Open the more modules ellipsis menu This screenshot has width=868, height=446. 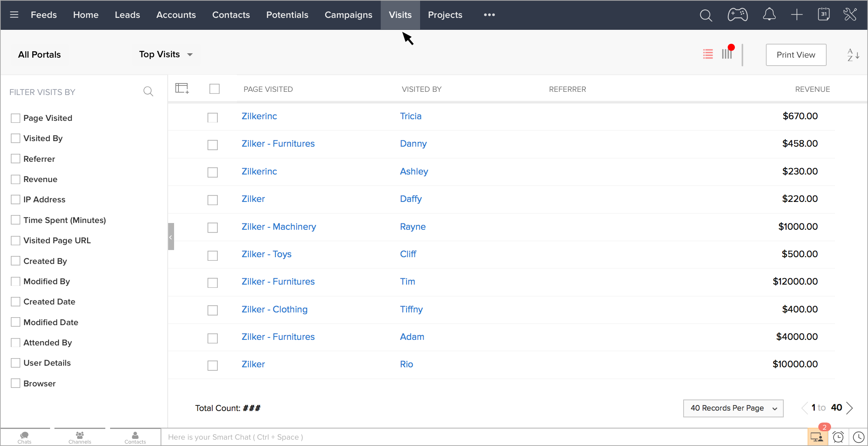pyautogui.click(x=489, y=15)
